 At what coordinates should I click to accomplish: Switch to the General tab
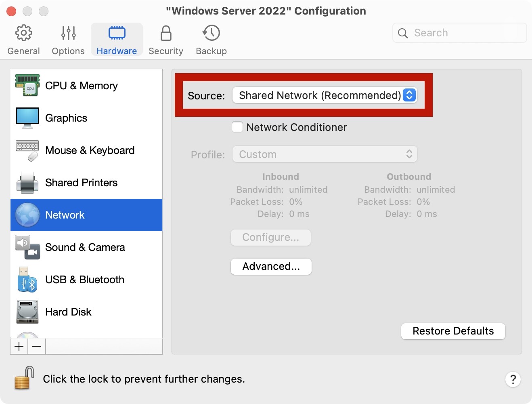tap(24, 40)
